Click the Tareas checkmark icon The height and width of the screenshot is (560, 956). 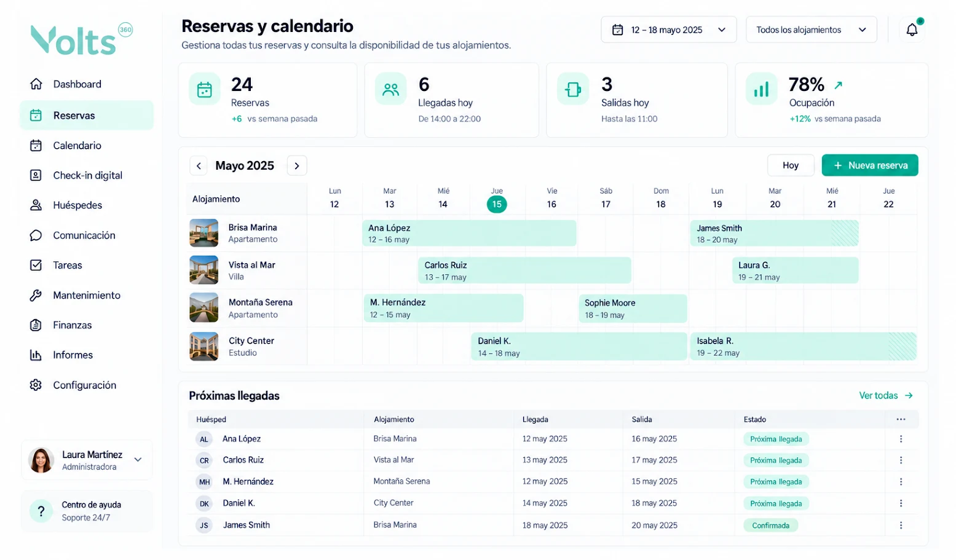coord(36,265)
